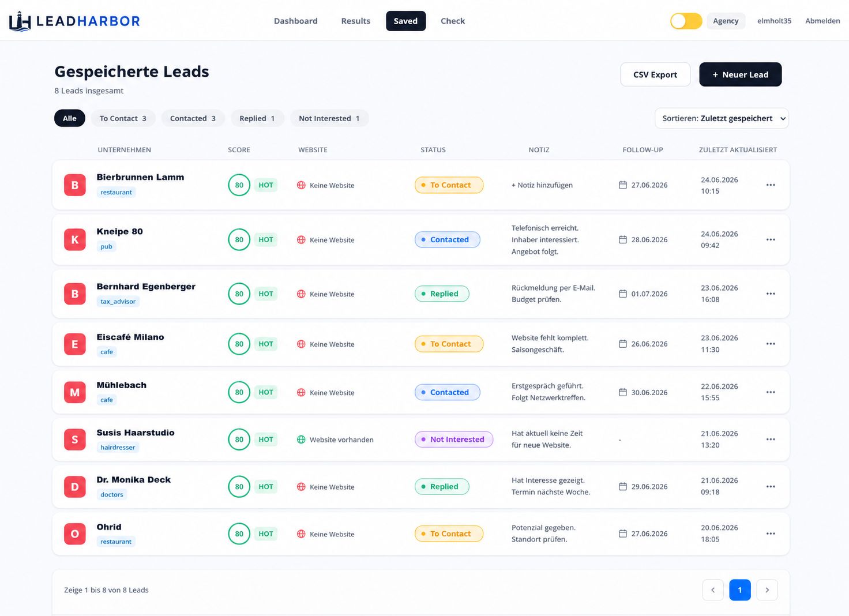
Task: Change Replied status of Bernhard Egenberger
Action: click(x=442, y=294)
